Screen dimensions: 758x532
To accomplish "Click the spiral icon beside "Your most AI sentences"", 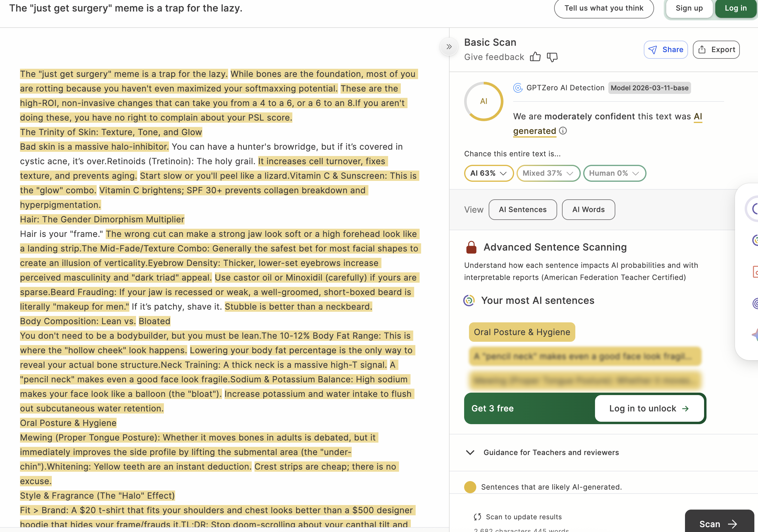I will click(x=469, y=300).
